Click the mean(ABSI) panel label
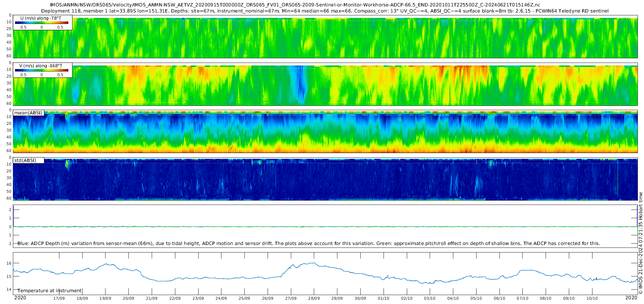 (x=28, y=113)
